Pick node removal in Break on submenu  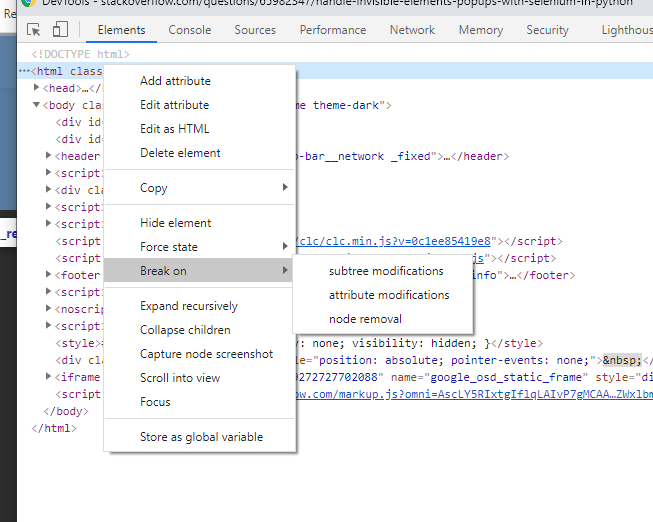365,319
